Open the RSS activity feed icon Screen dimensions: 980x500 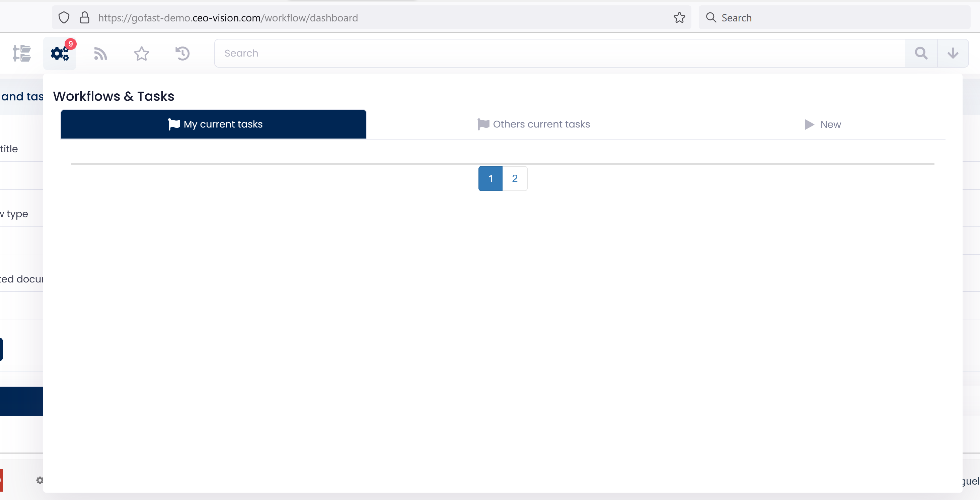coord(100,54)
